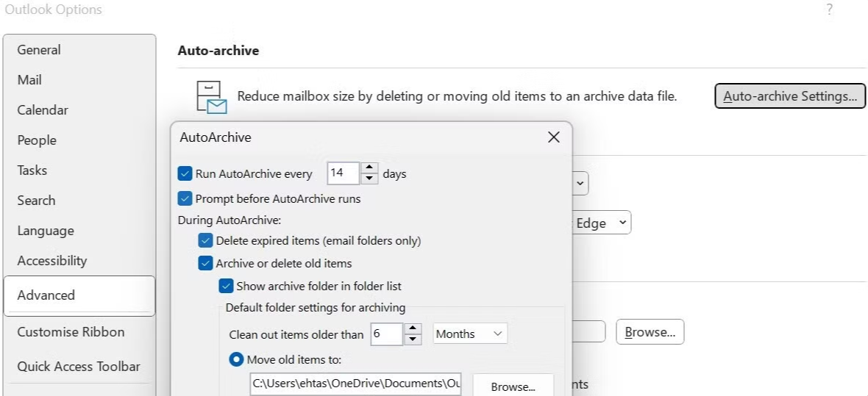Toggle Archive or delete old items
Image resolution: width=868 pixels, height=396 pixels.
coord(205,263)
